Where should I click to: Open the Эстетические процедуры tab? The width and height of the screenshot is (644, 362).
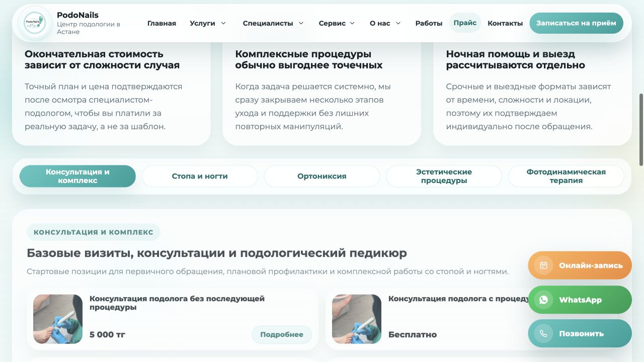(x=444, y=176)
